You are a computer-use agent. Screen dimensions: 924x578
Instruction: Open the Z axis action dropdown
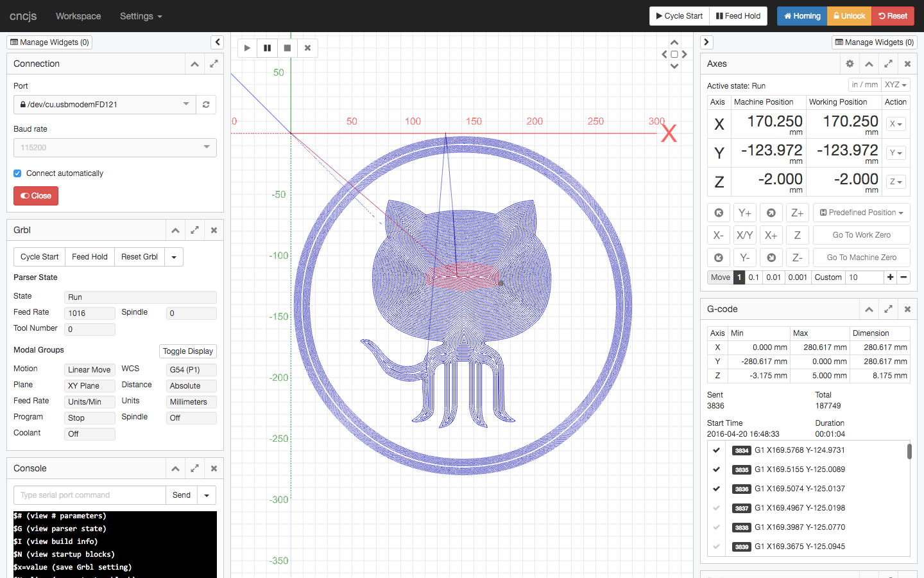coord(896,182)
